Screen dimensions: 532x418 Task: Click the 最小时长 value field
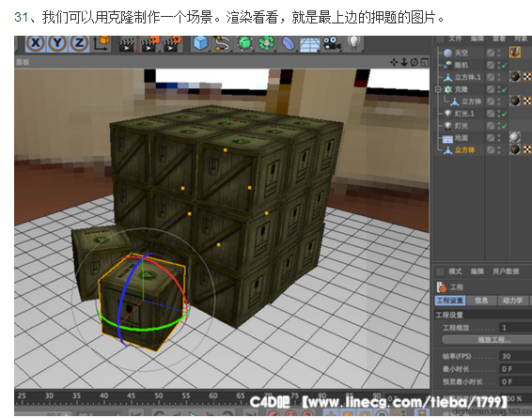pyautogui.click(x=515, y=369)
